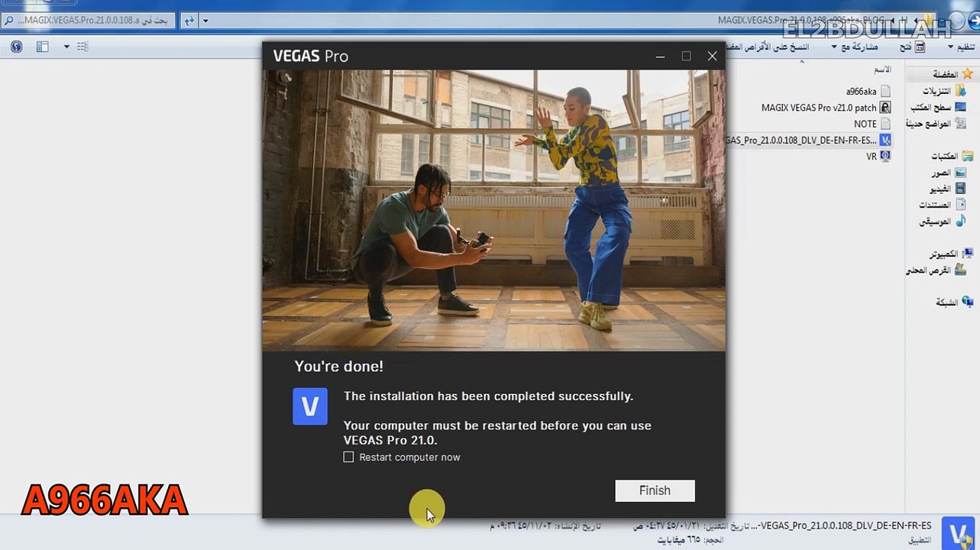The height and width of the screenshot is (550, 980).
Task: Open Computer (الكمبيوتر) in Explorer sidebar
Action: point(951,254)
